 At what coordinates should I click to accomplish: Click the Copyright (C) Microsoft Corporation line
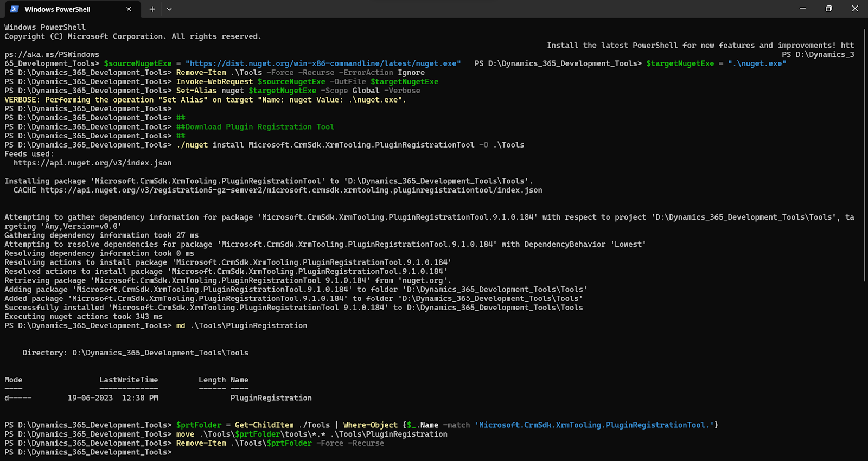click(133, 36)
